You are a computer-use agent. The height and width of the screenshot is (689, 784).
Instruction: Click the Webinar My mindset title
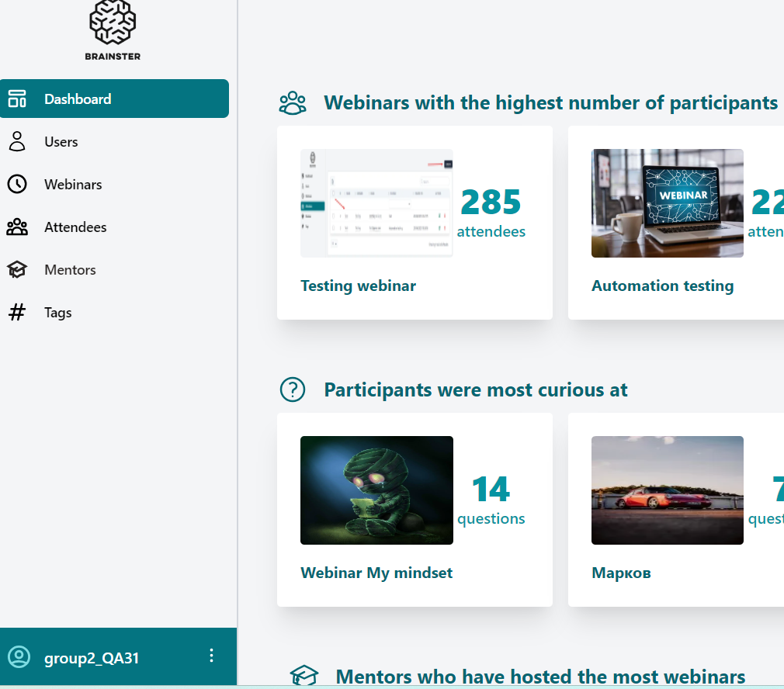click(376, 573)
